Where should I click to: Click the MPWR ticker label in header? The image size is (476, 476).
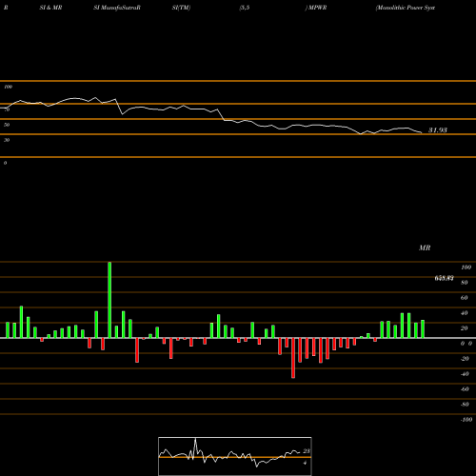click(x=316, y=8)
